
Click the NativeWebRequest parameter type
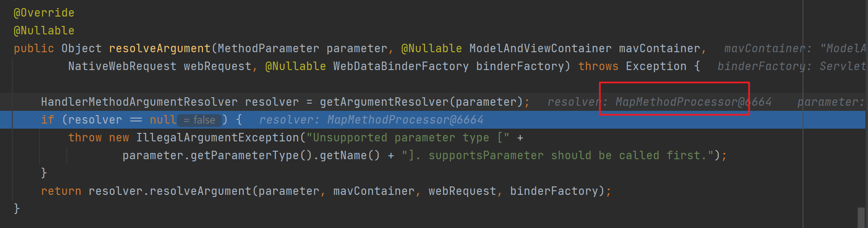[x=122, y=66]
